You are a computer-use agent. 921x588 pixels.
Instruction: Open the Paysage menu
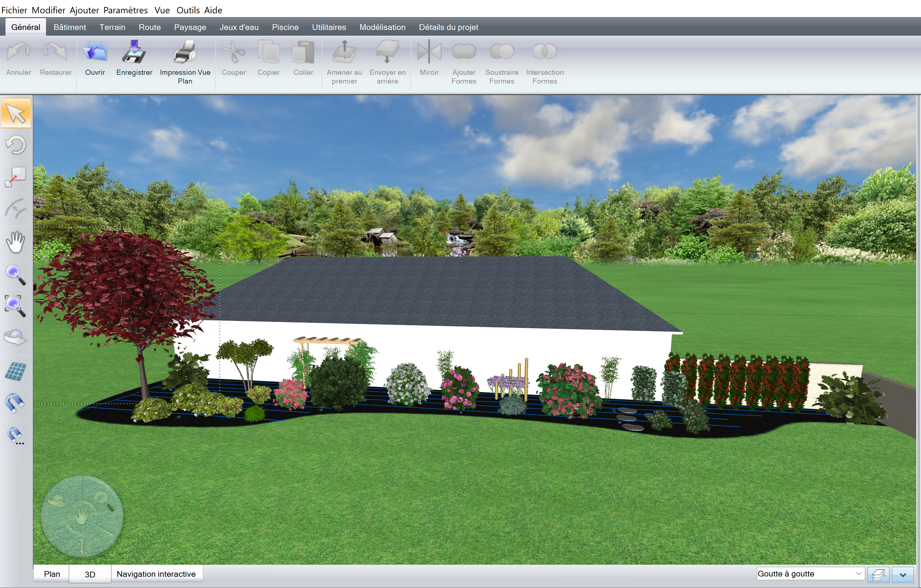click(189, 27)
